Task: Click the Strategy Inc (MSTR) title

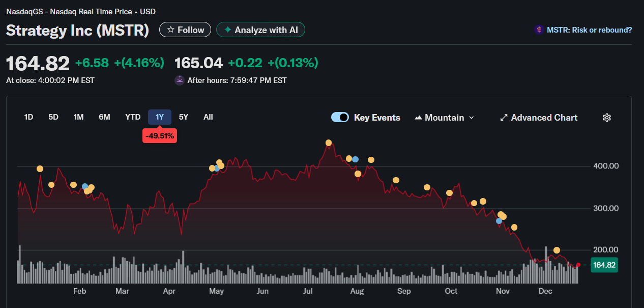Action: [x=77, y=30]
